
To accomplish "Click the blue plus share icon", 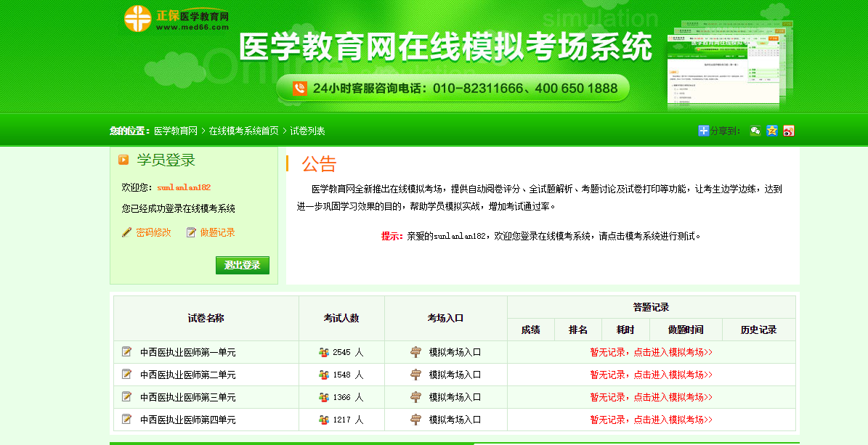I will tap(703, 131).
